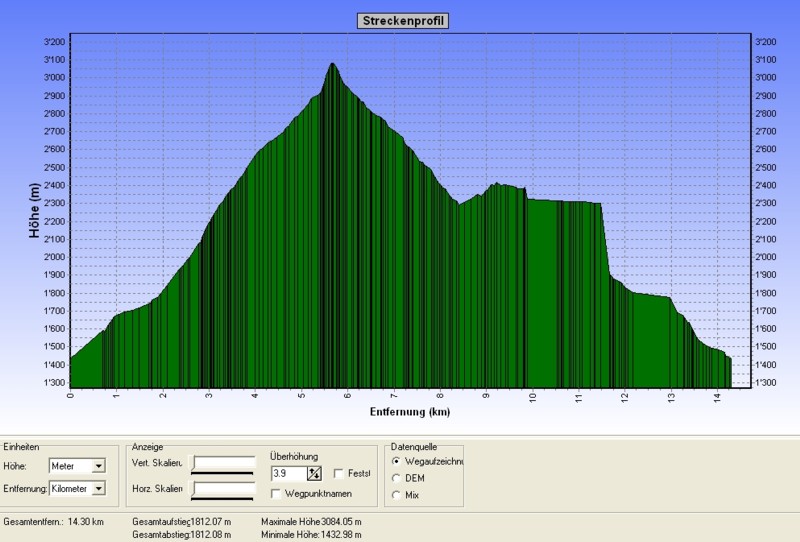Enable the Festst checkbox
This screenshot has height=542, width=800.
tap(340, 474)
